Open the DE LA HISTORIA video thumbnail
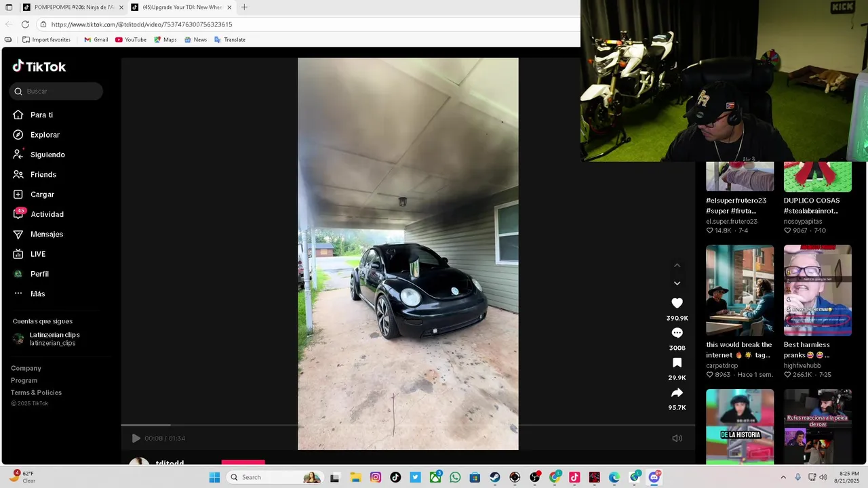This screenshot has height=488, width=868. (740, 426)
